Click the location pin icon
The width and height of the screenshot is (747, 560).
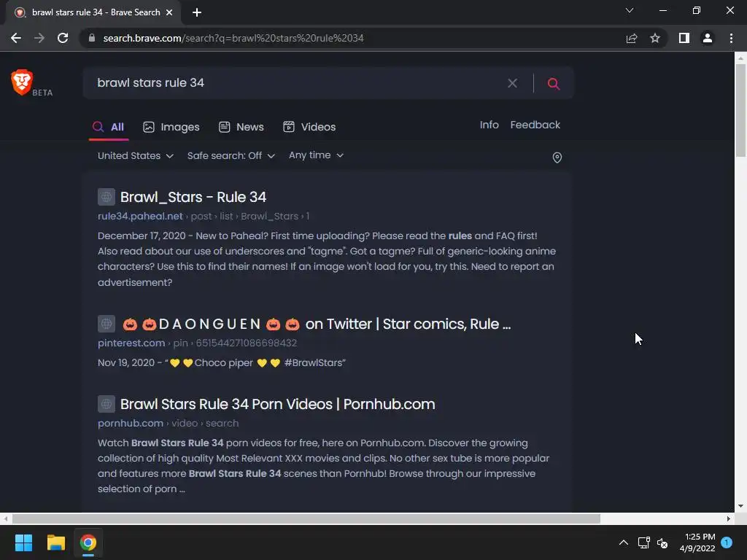coord(557,157)
